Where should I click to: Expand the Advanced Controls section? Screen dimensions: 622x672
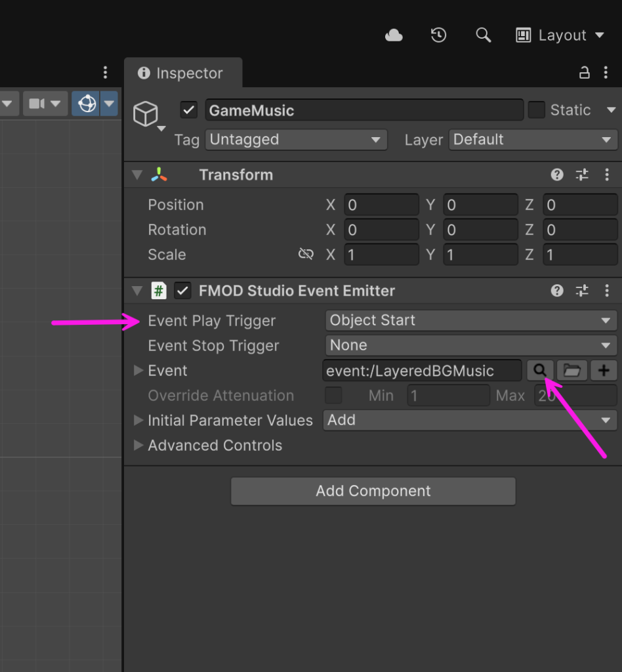(x=215, y=446)
